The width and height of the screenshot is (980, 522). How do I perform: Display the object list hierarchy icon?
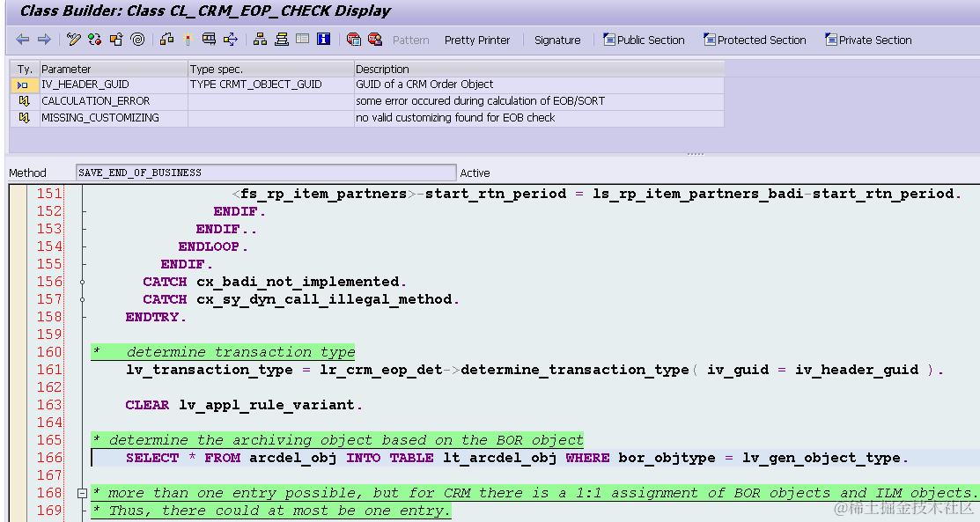click(x=260, y=40)
